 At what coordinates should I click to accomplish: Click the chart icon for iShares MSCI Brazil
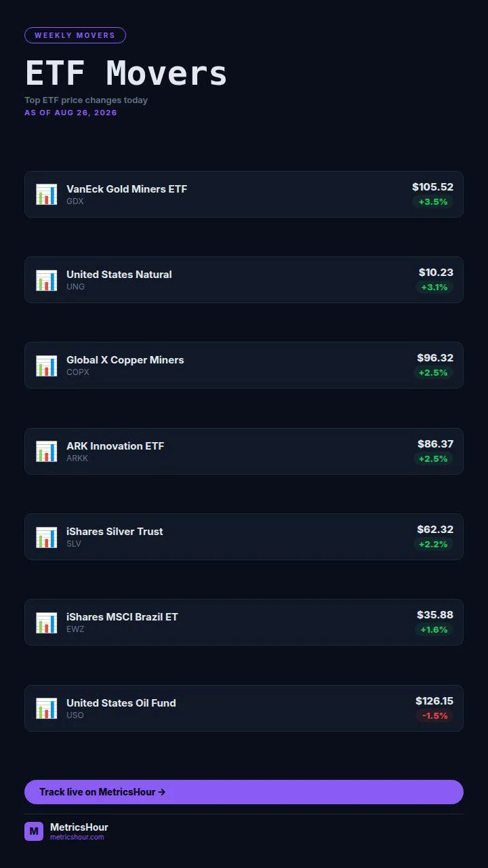point(47,623)
